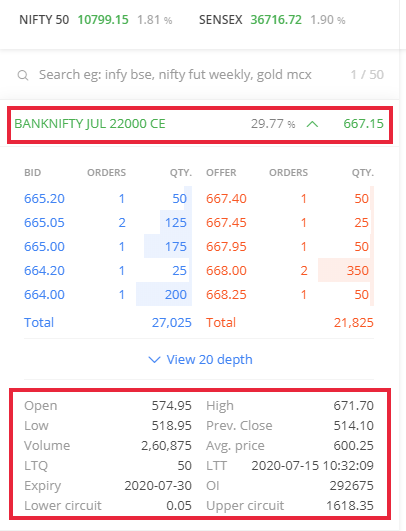The height and width of the screenshot is (531, 406).
Task: Click offer price 667.45
Action: [x=226, y=223]
